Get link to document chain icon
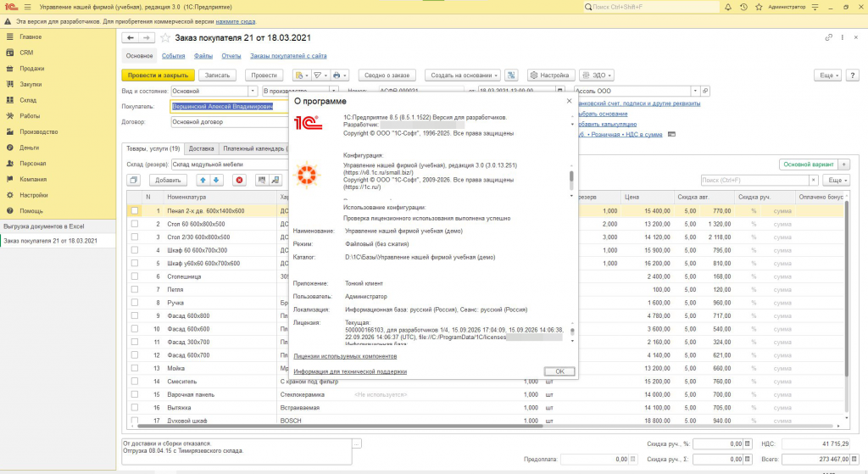This screenshot has height=474, width=868. pyautogui.click(x=829, y=37)
